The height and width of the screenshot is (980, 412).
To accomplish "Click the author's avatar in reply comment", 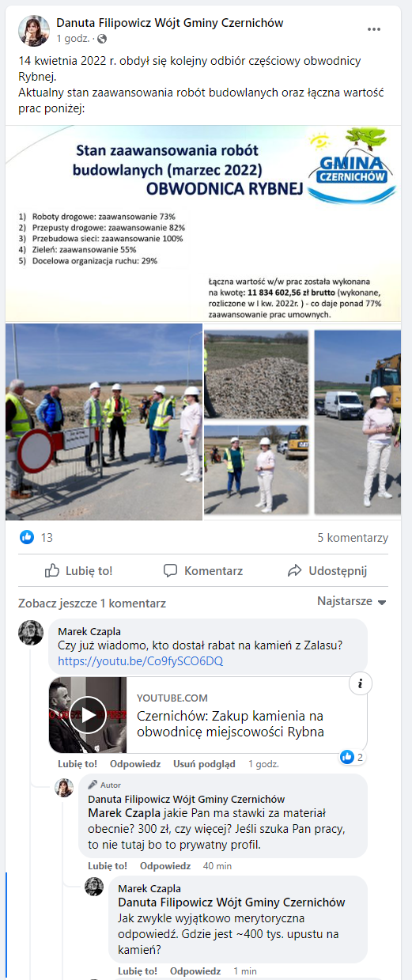I will [64, 788].
